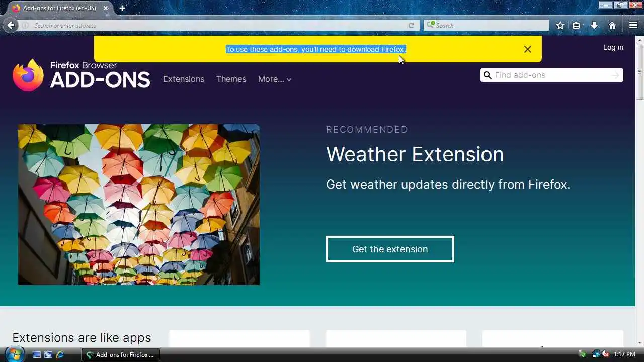
Task: Click the Firefox Browser Add-ons logo
Action: tap(82, 75)
